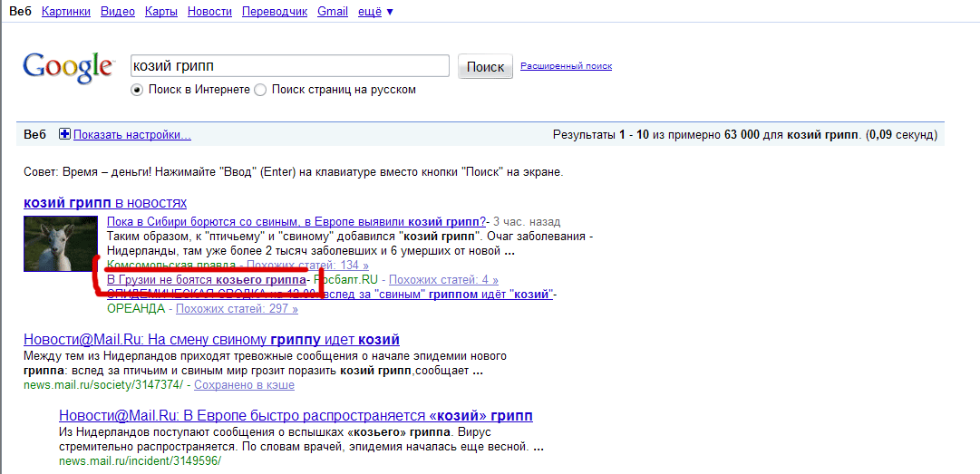The width and height of the screenshot is (980, 474).
Task: Open the Сохранено в кэше link
Action: point(245,385)
